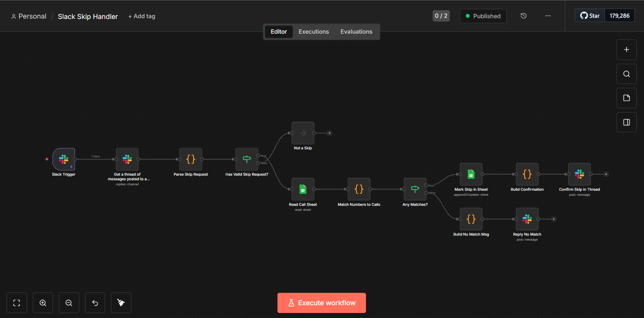This screenshot has width=644, height=318.
Task: Click the Has Valid Skip Request? node
Action: point(247,159)
